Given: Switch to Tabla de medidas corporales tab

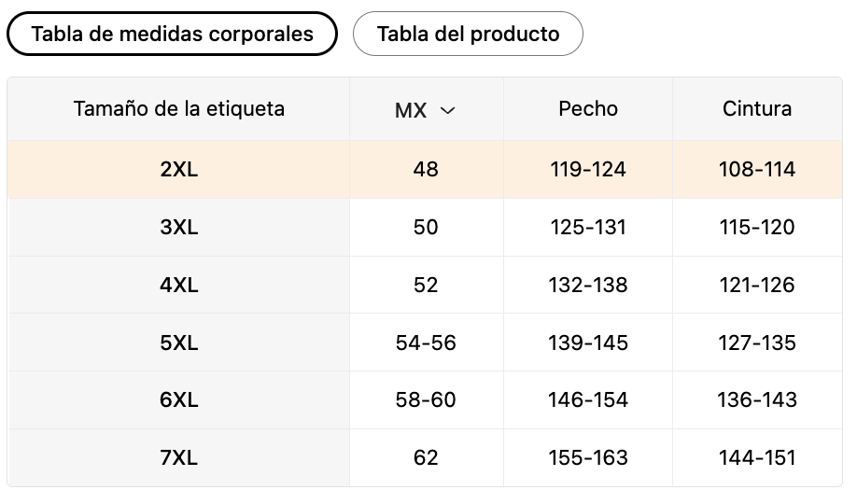Looking at the screenshot, I should click(172, 34).
